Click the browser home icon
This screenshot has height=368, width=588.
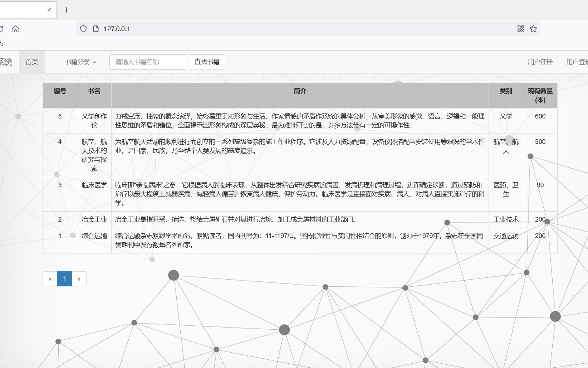[15, 29]
